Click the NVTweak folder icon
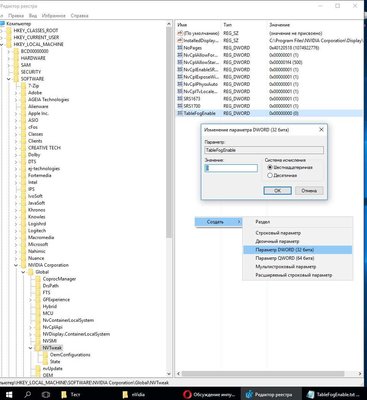 click(x=38, y=348)
